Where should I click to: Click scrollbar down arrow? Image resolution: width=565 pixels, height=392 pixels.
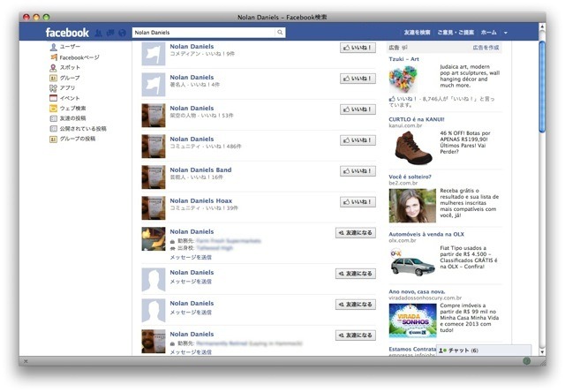(x=542, y=351)
